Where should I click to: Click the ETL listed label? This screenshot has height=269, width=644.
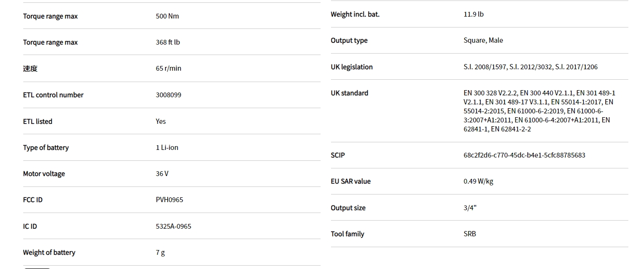point(37,121)
